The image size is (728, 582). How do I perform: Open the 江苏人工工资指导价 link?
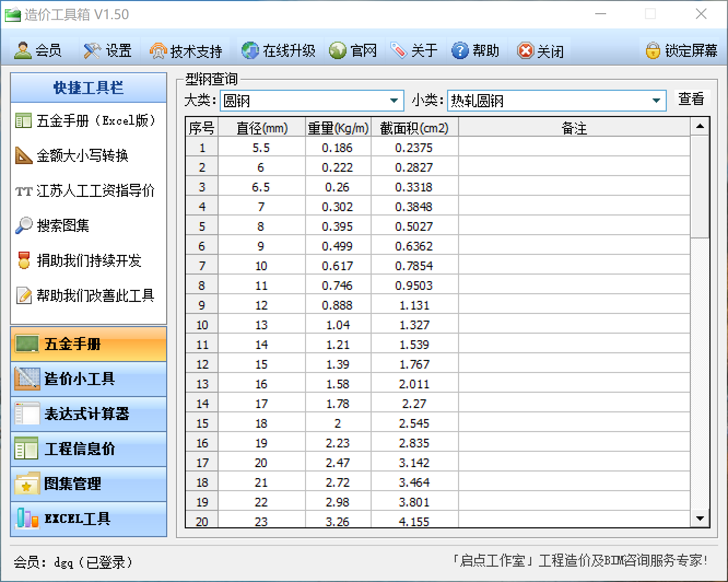(96, 191)
